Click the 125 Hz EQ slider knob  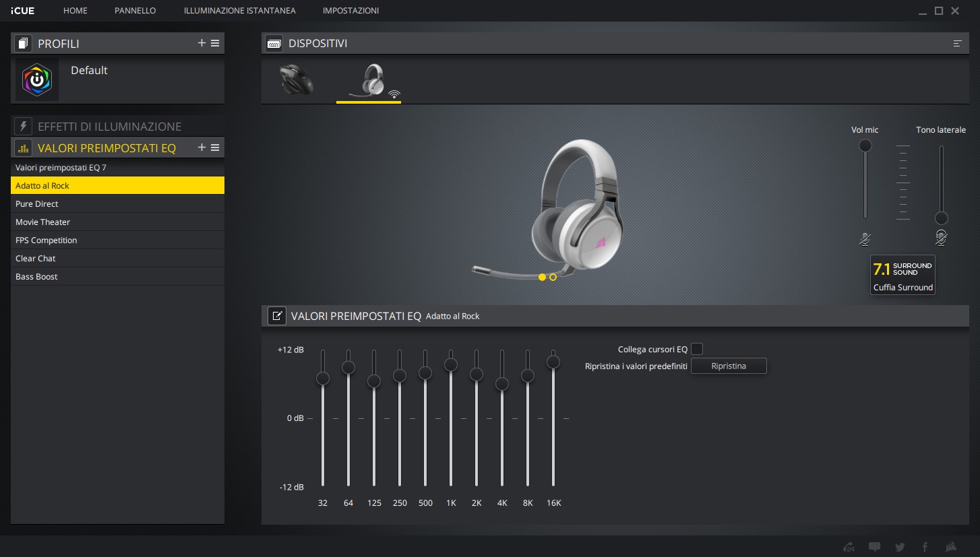pyautogui.click(x=374, y=381)
